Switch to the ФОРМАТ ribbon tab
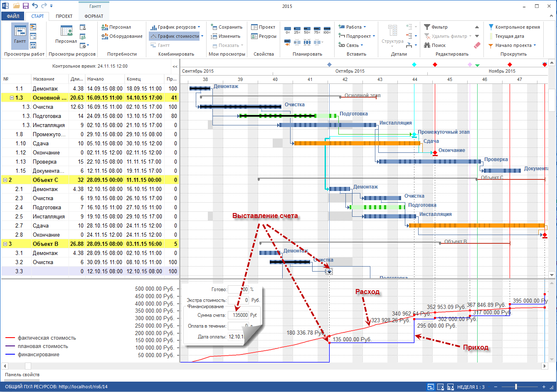 [94, 16]
